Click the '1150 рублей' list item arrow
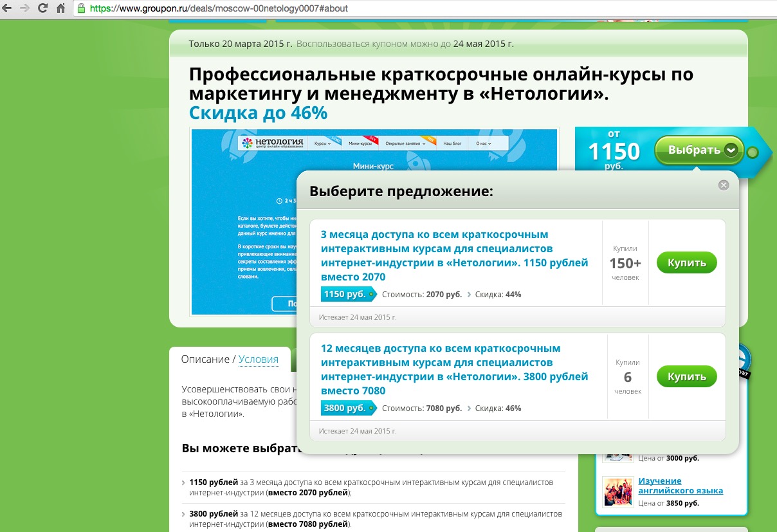 [184, 482]
